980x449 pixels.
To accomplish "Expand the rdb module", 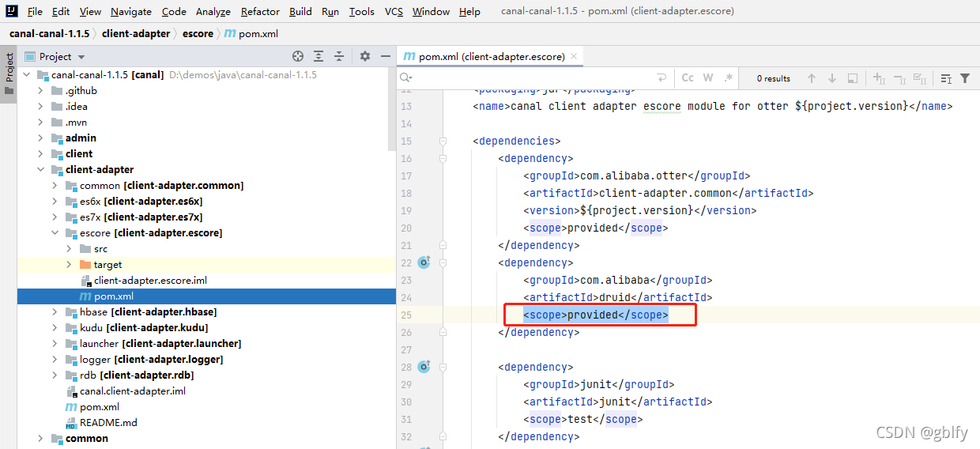I will click(x=55, y=375).
